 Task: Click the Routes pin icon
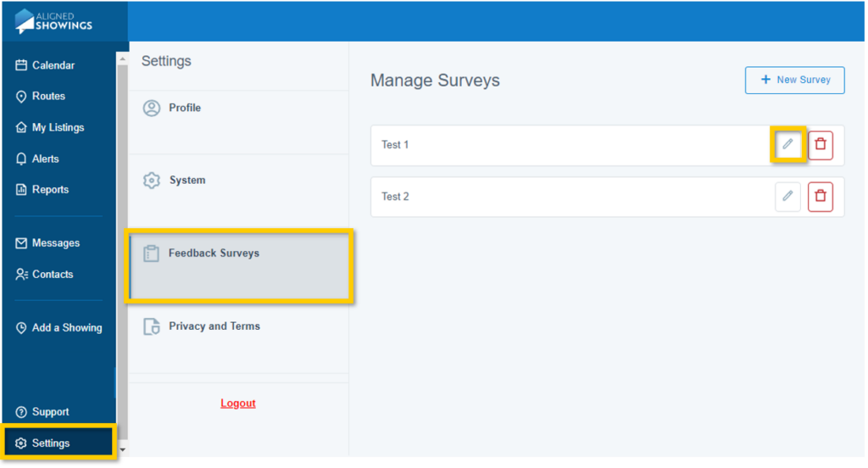click(22, 97)
